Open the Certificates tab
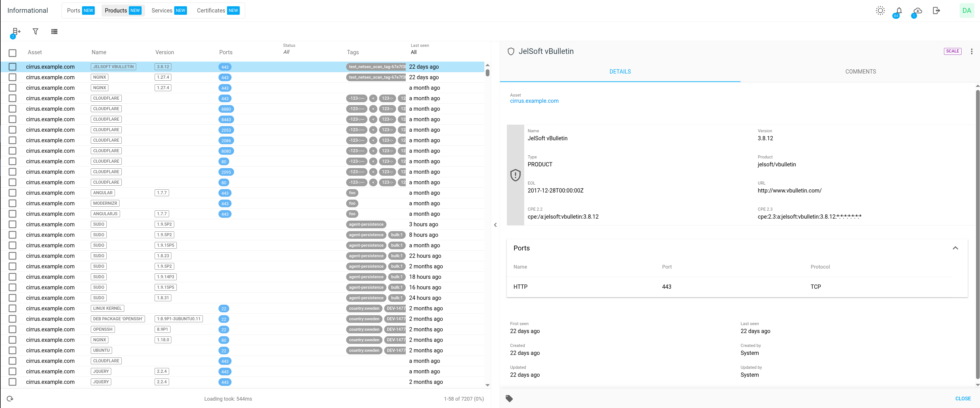Viewport: 980px width, 408px height. click(x=218, y=11)
